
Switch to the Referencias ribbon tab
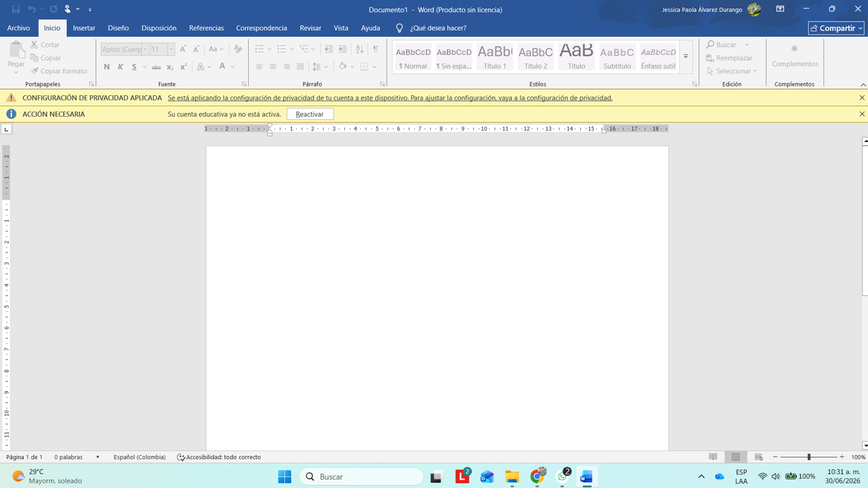click(206, 28)
